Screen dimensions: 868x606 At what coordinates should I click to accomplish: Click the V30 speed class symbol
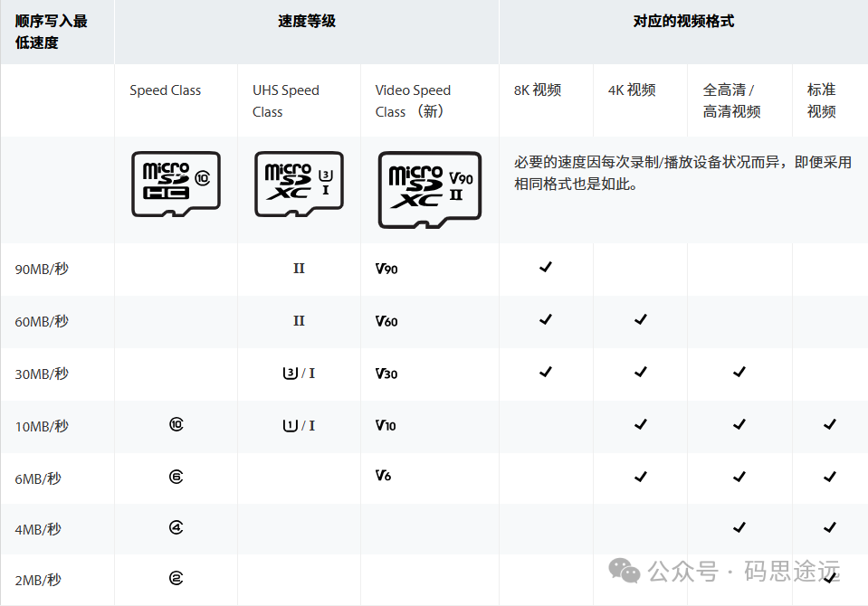point(386,373)
